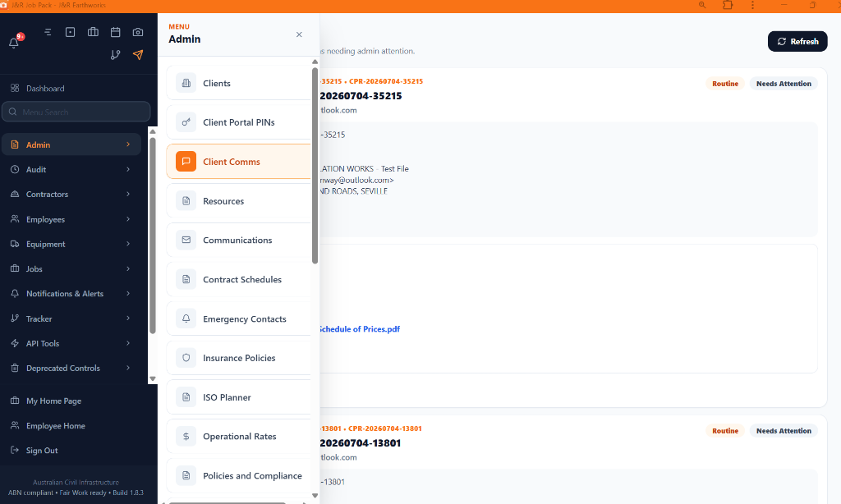Open Policies and Compliance menu item
This screenshot has height=504, width=841.
tap(239, 475)
